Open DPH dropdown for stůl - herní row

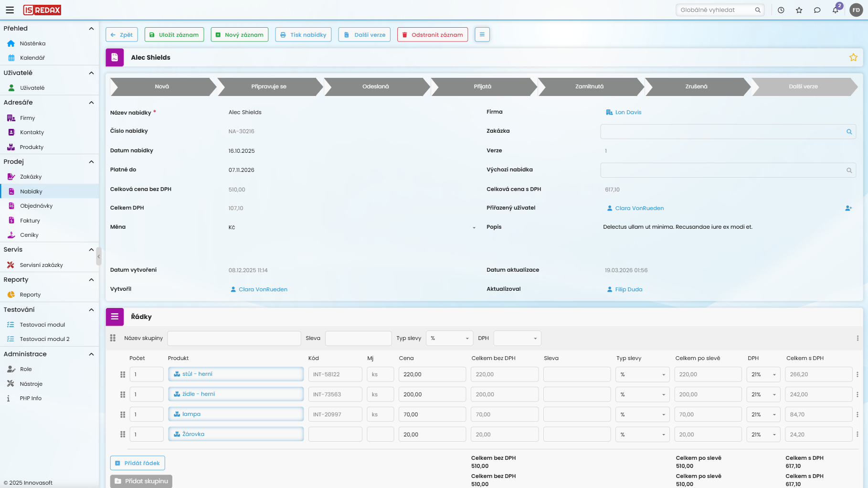[763, 374]
